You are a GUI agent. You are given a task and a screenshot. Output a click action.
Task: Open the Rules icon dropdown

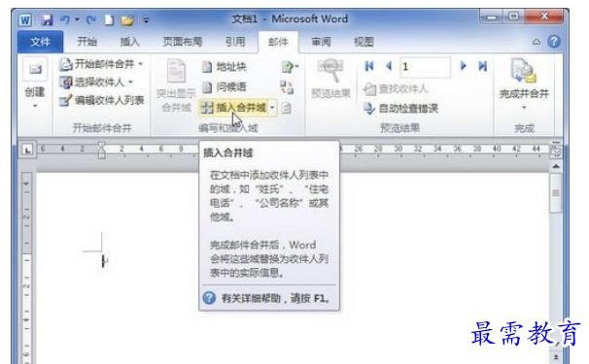tap(290, 67)
